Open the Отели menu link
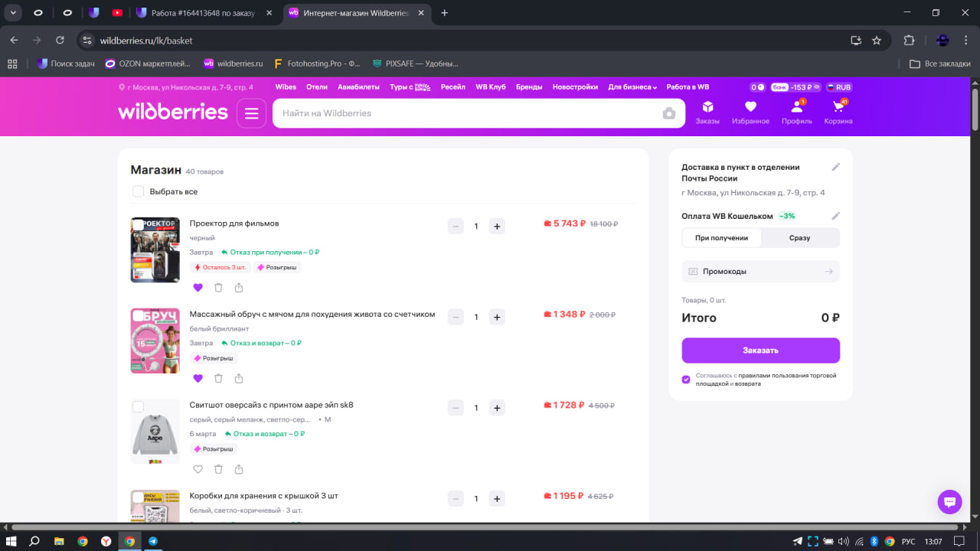Screen dimensions: 980x551 317,87
